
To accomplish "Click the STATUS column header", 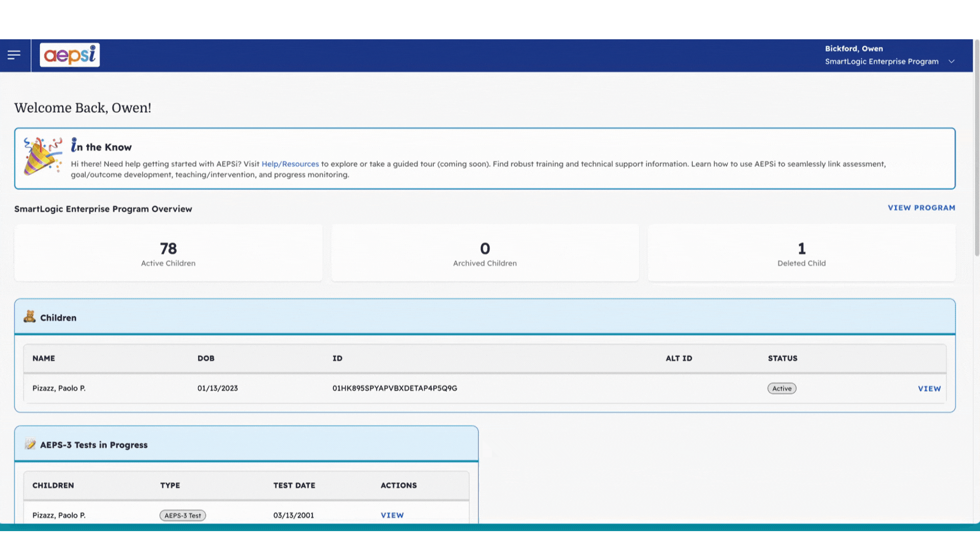I will [782, 358].
